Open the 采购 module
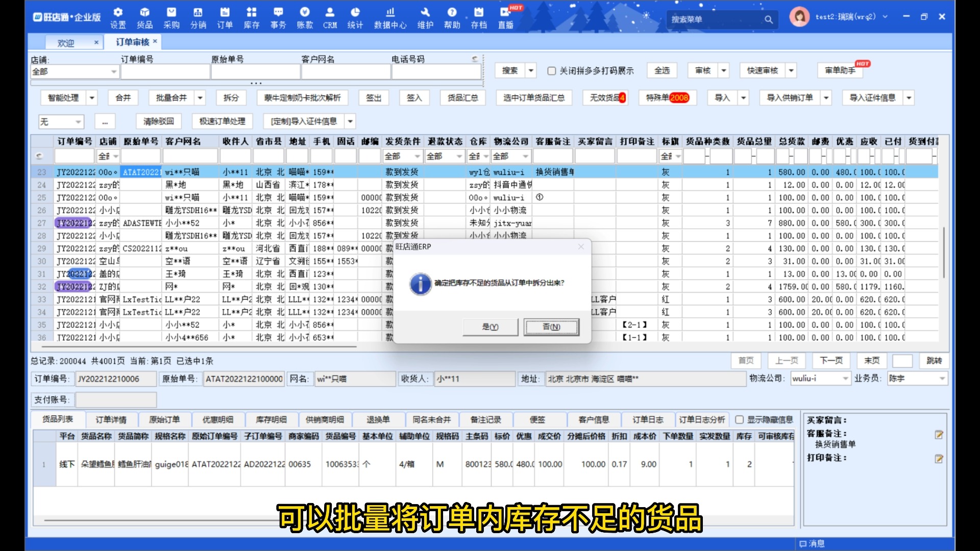The image size is (980, 551). (x=171, y=17)
